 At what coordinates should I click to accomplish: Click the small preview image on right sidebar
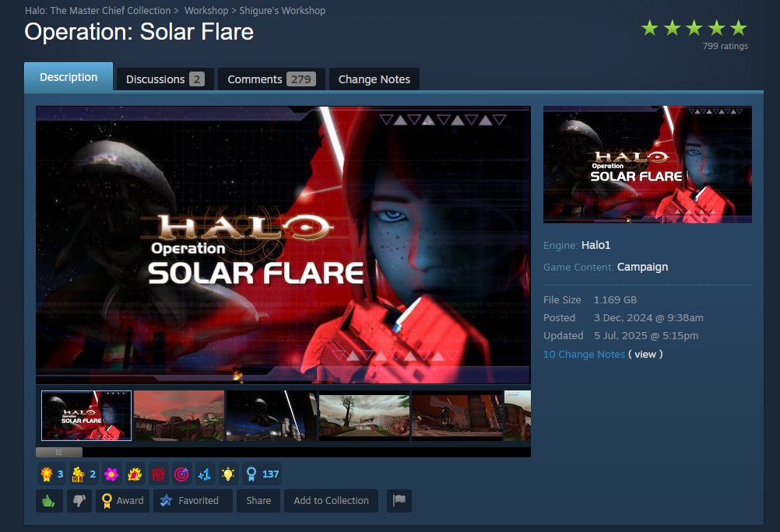647,165
